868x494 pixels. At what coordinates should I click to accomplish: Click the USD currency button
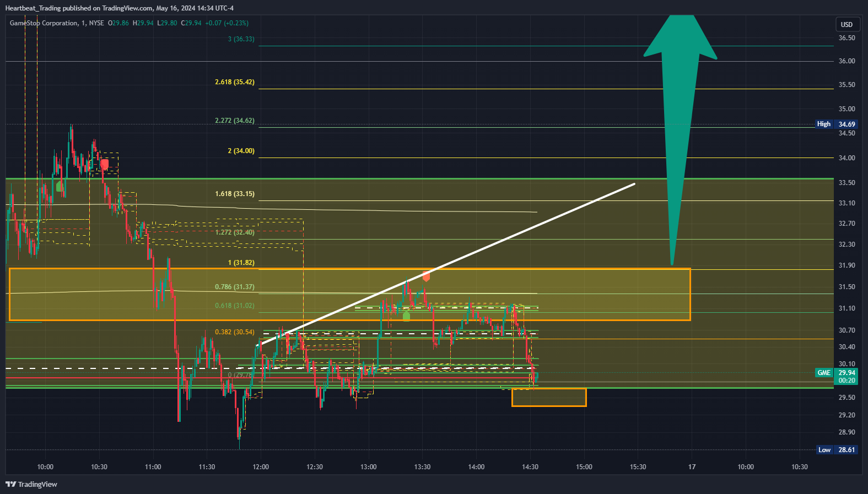click(847, 24)
